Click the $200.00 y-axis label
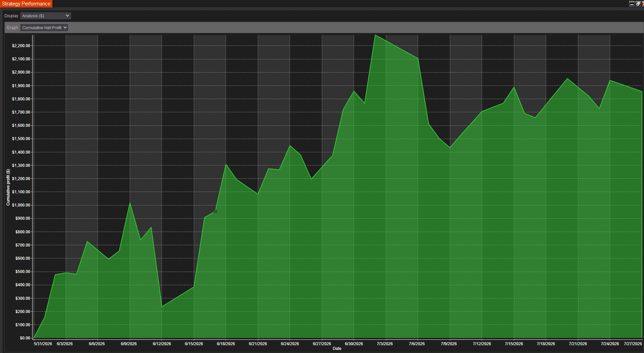644x353 pixels. (x=23, y=312)
